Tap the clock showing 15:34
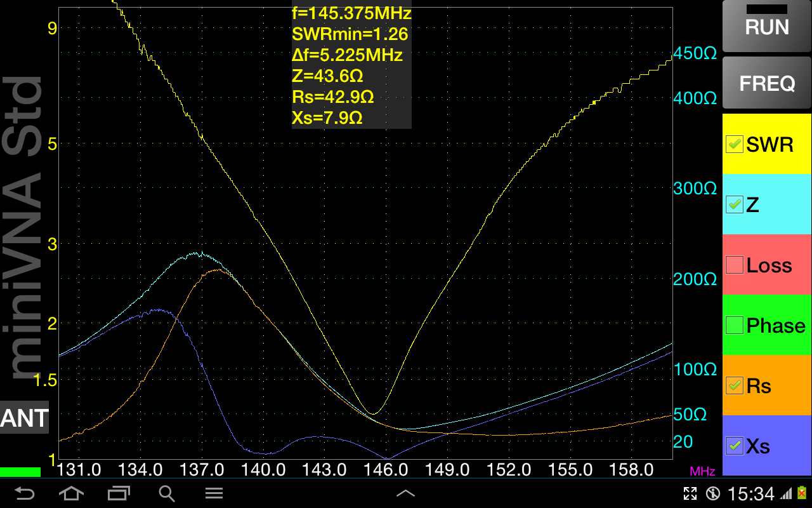 pyautogui.click(x=751, y=493)
